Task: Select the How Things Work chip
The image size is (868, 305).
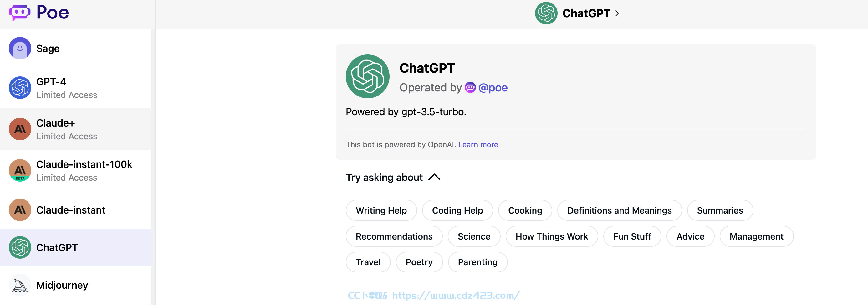Action: [552, 236]
